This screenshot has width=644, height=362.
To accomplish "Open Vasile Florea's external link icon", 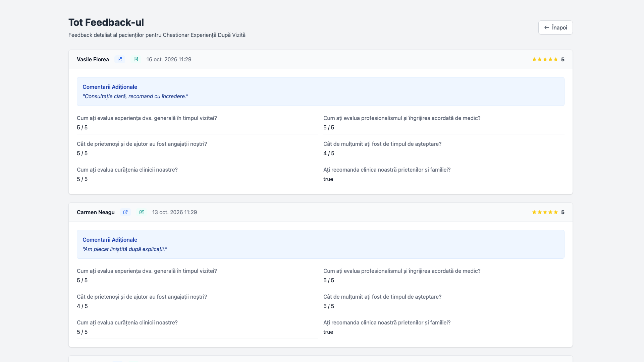I will (120, 59).
